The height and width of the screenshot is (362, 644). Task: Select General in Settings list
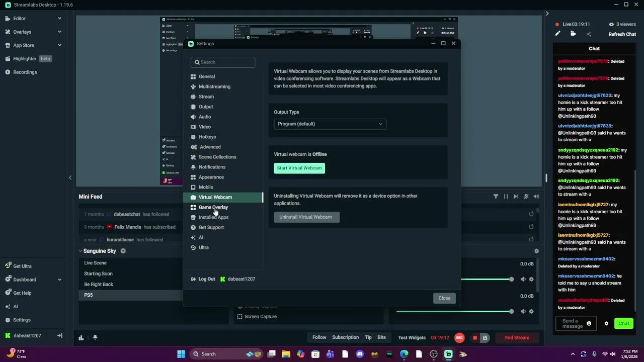coord(223,76)
